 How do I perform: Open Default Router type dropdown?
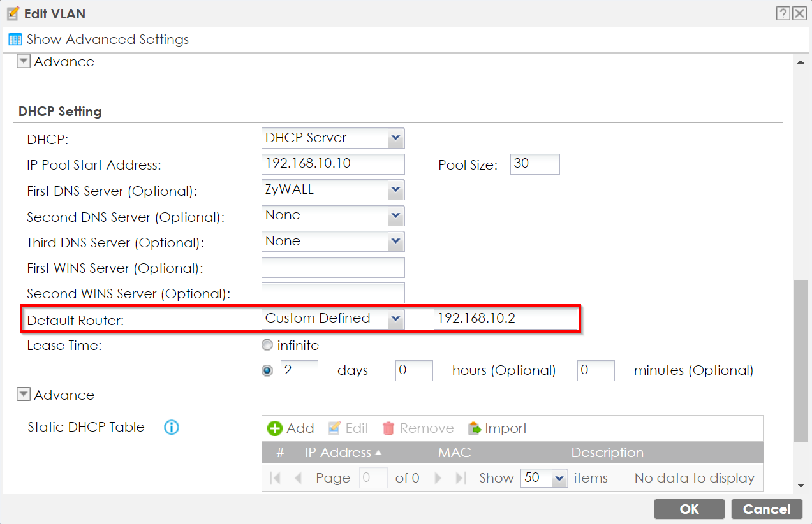[395, 319]
